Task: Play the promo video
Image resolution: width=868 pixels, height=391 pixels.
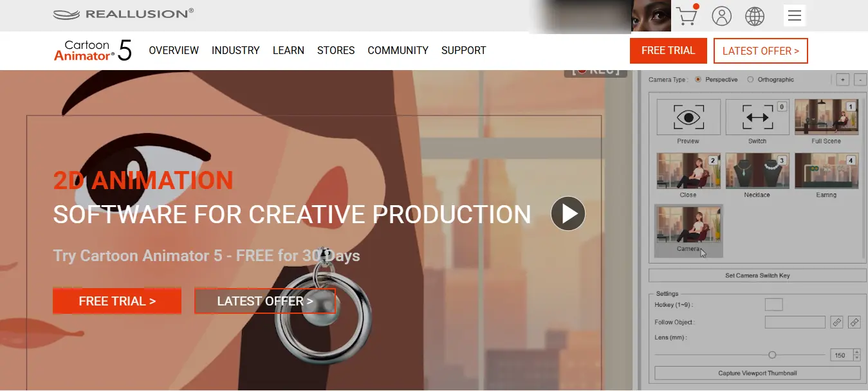Action: 568,214
